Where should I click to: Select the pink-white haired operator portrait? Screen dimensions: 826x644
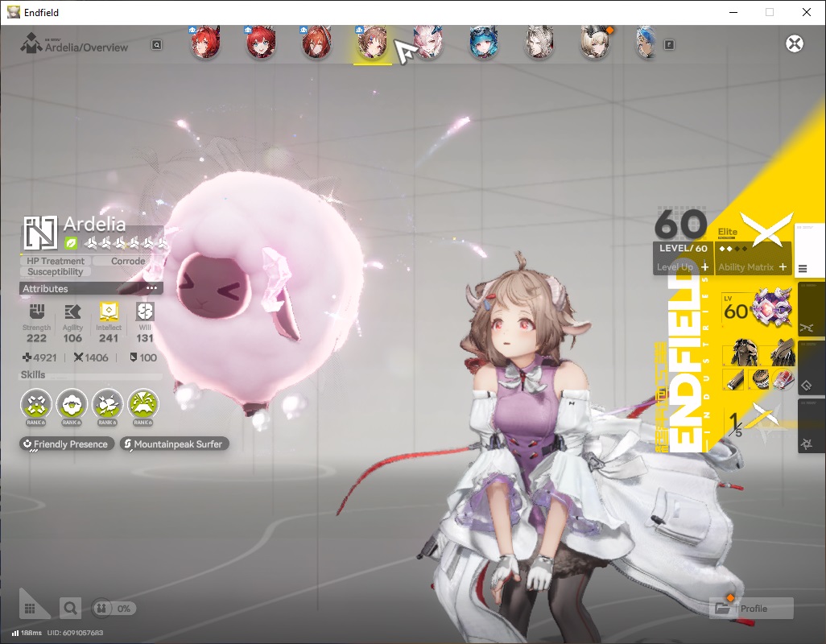coord(428,43)
